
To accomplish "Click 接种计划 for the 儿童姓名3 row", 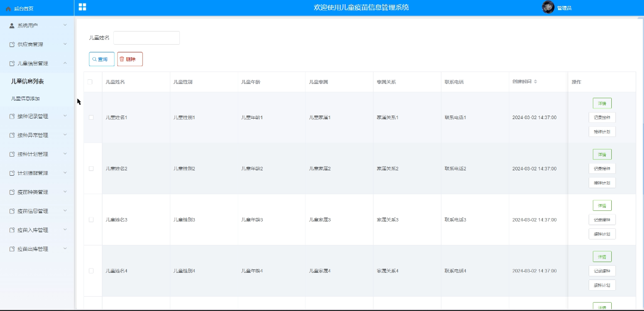I will point(602,234).
